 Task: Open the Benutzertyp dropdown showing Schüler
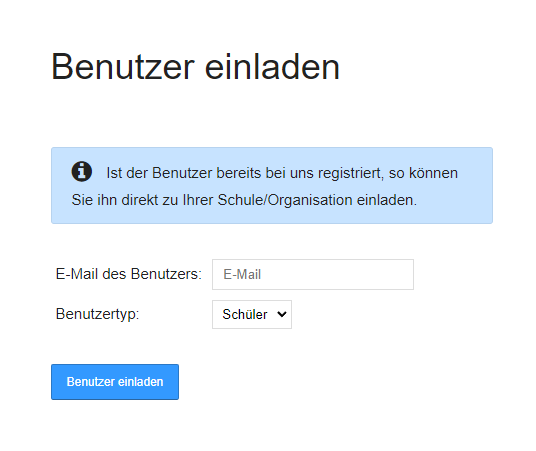point(252,314)
